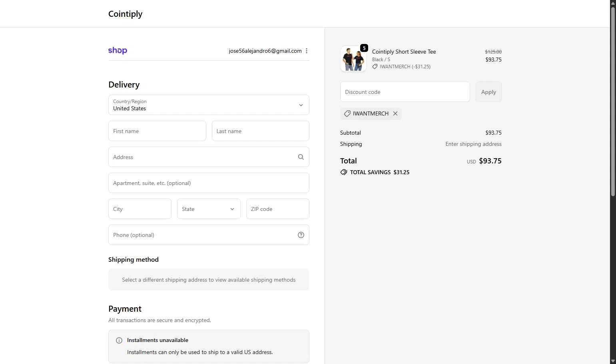Click the ZIP code field

coord(278,209)
